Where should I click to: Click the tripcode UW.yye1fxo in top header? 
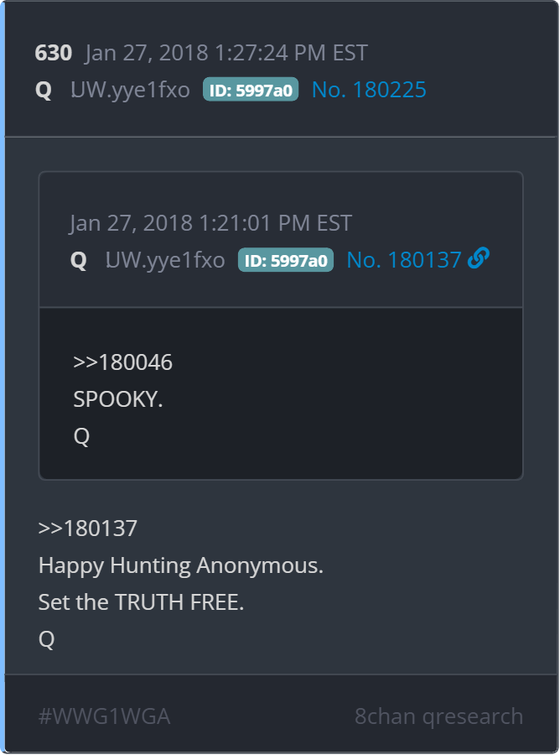(x=131, y=90)
